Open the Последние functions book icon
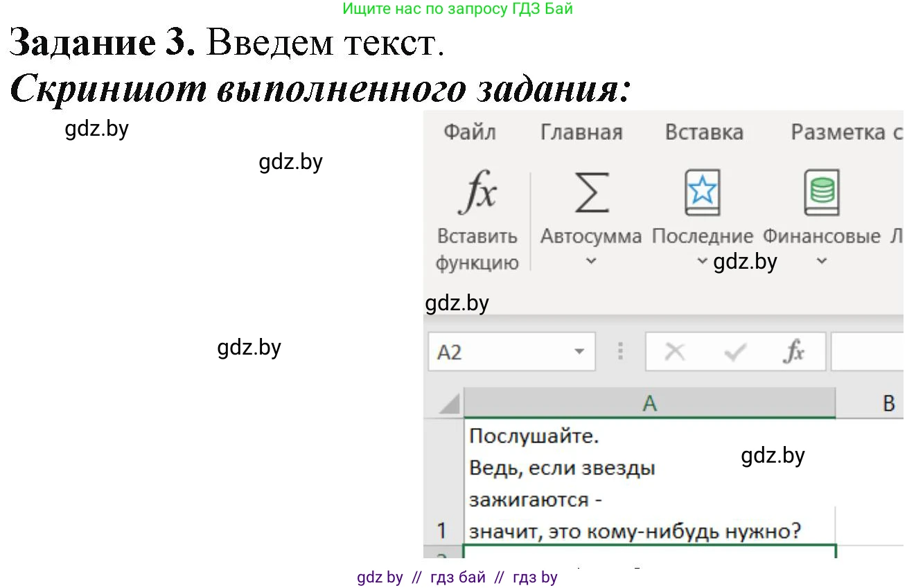The width and height of the screenshot is (916, 588). [x=702, y=193]
